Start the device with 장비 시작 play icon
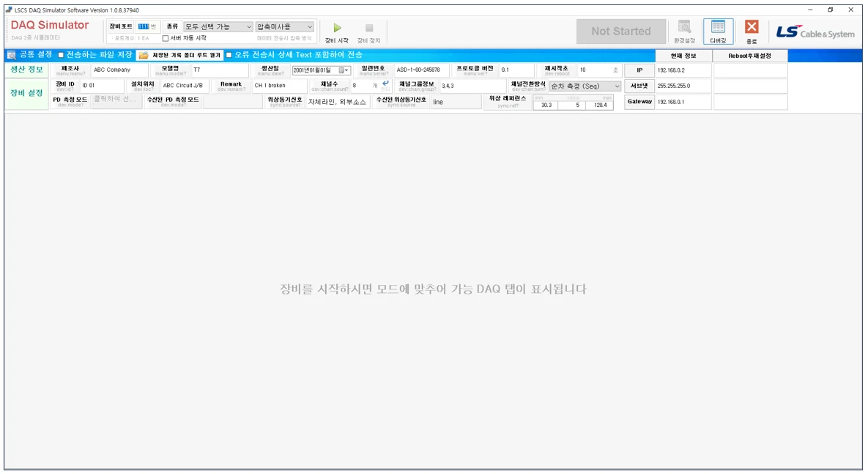The height and width of the screenshot is (474, 868). pos(337,28)
